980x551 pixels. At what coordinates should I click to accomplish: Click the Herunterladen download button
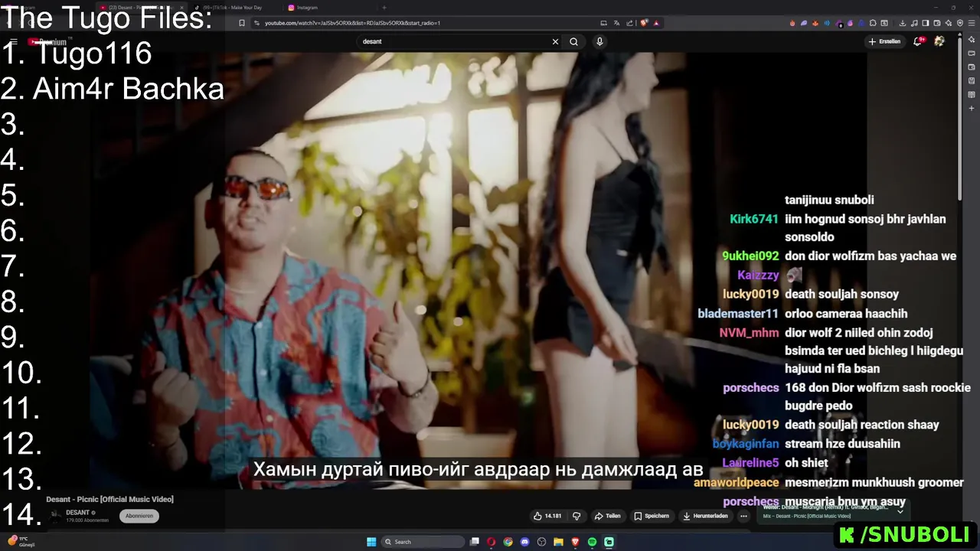point(705,516)
